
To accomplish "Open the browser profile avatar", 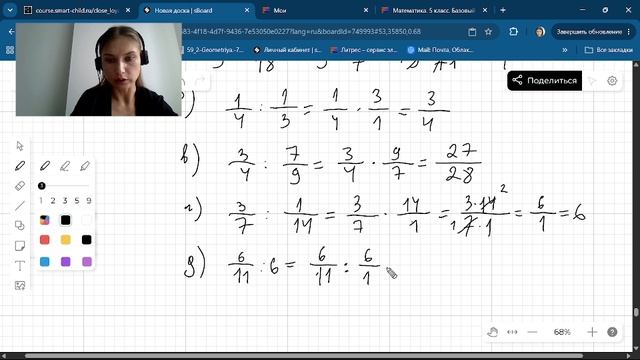I will click(540, 31).
